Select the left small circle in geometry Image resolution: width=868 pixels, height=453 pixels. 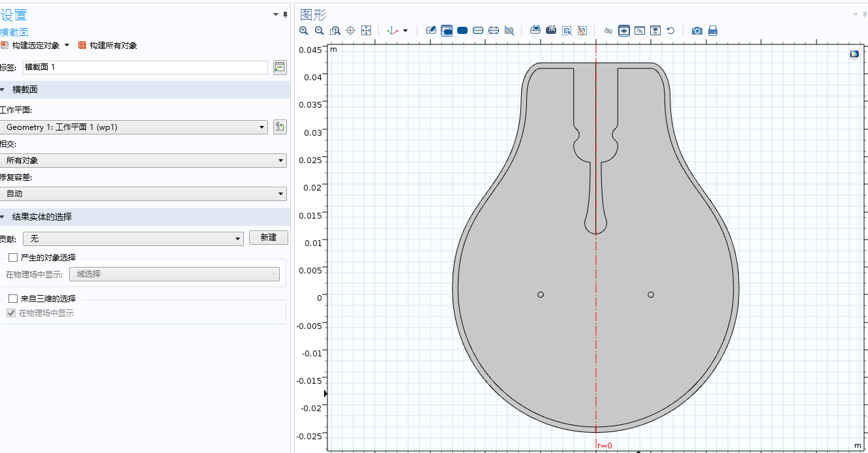coord(541,294)
